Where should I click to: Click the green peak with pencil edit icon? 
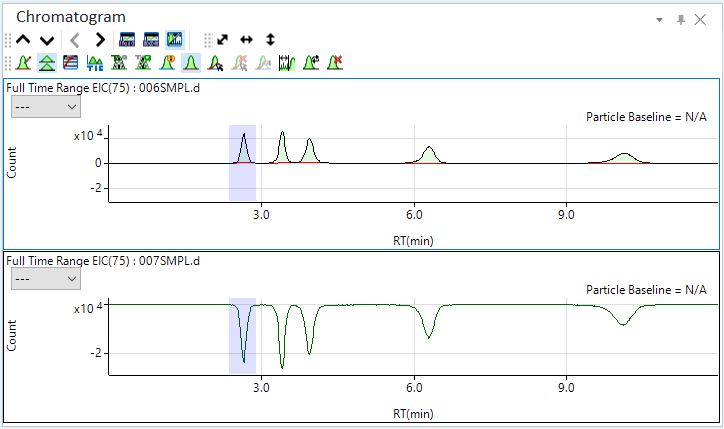click(23, 63)
